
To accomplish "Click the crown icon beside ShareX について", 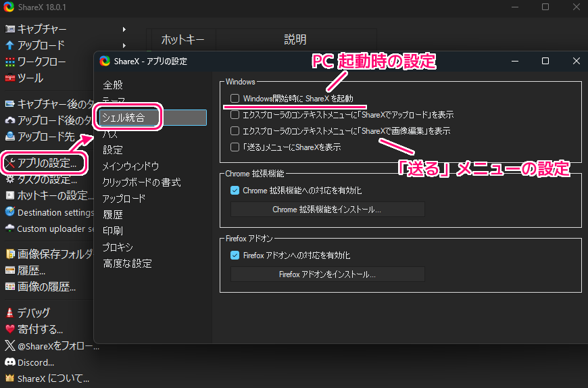I will pyautogui.click(x=10, y=379).
